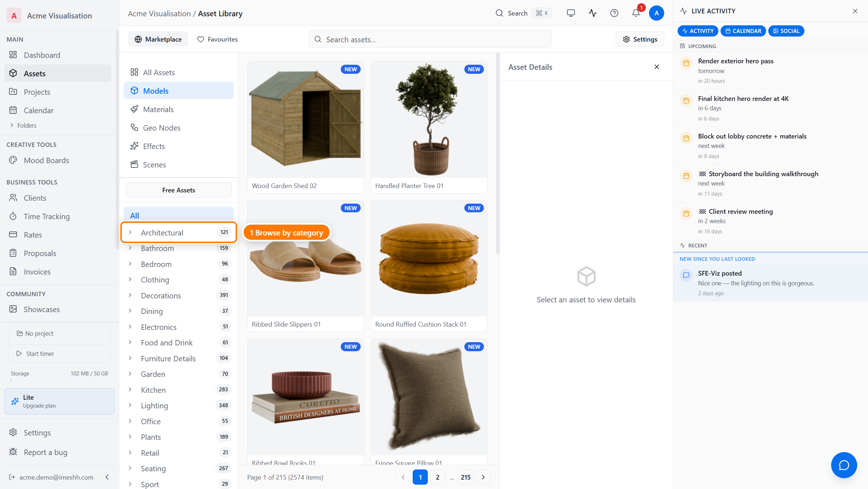
Task: Go to last page 215
Action: click(466, 477)
